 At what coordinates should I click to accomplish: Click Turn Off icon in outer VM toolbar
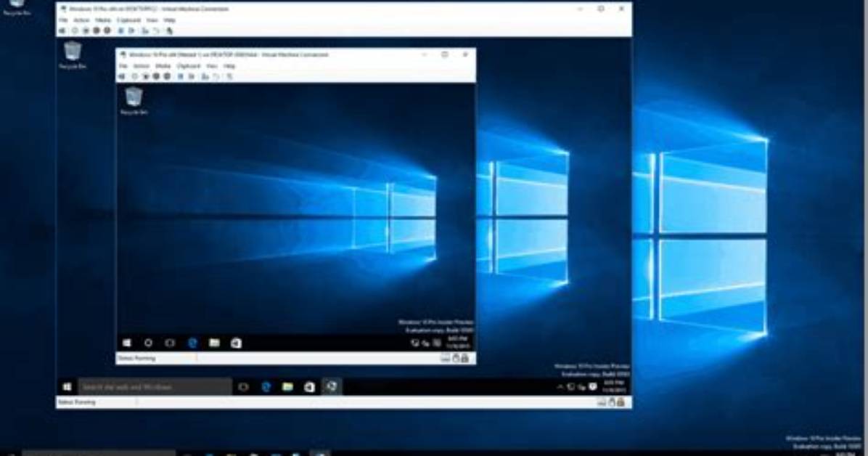[x=86, y=30]
